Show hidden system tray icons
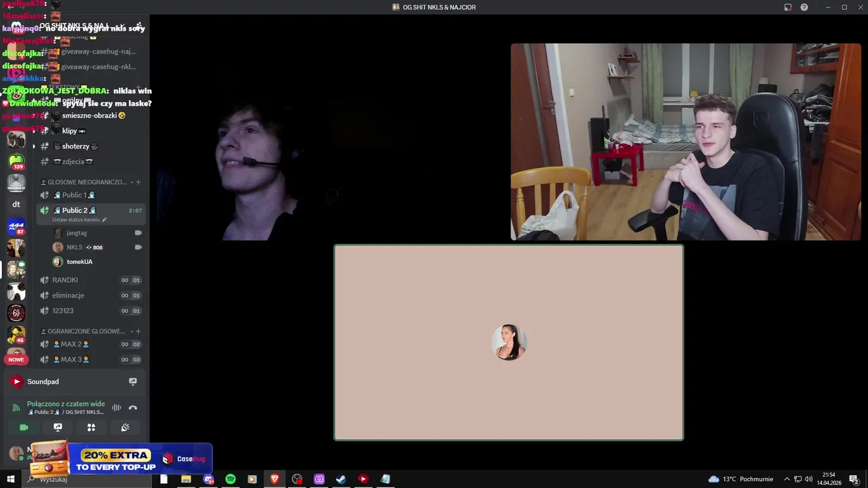This screenshot has height=488, width=868. pos(787,479)
